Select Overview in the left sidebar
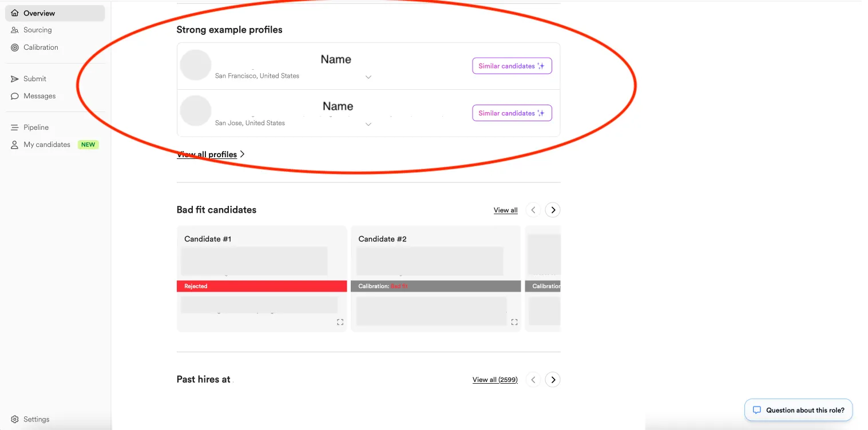The height and width of the screenshot is (430, 868). (x=38, y=13)
